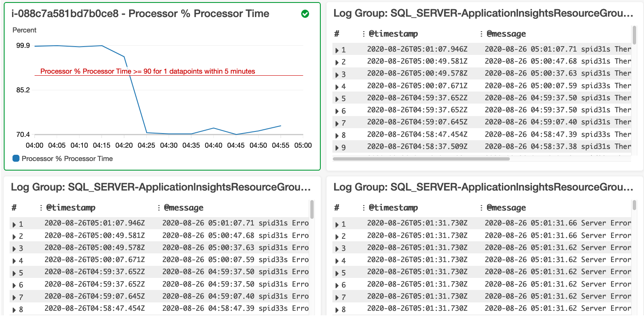This screenshot has width=644, height=317.
Task: Expand row 6 in the Server Error log table
Action: click(x=337, y=285)
